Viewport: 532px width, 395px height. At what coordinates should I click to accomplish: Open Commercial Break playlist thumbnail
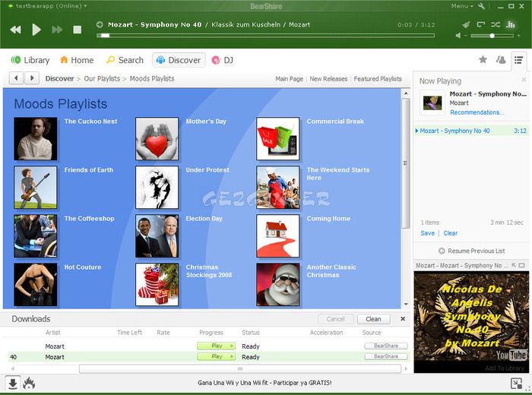pyautogui.click(x=278, y=139)
